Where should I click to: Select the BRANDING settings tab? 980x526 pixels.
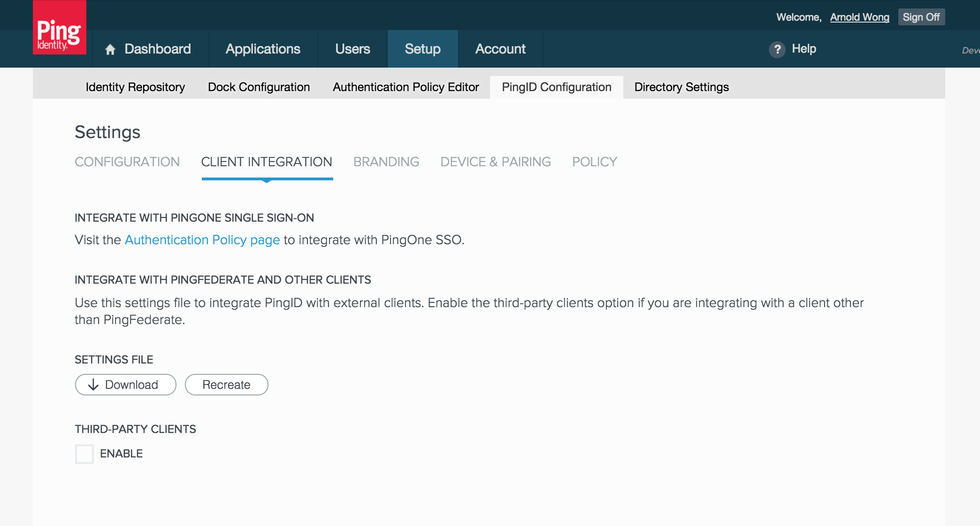click(386, 162)
